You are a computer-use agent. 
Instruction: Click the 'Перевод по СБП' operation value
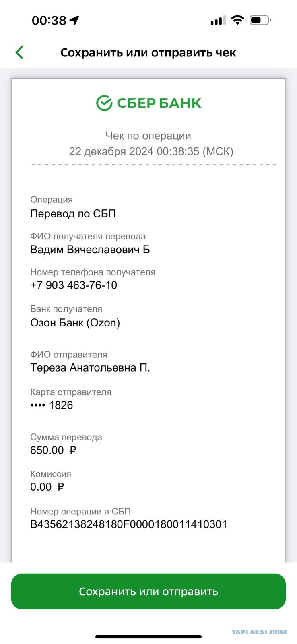(x=73, y=213)
